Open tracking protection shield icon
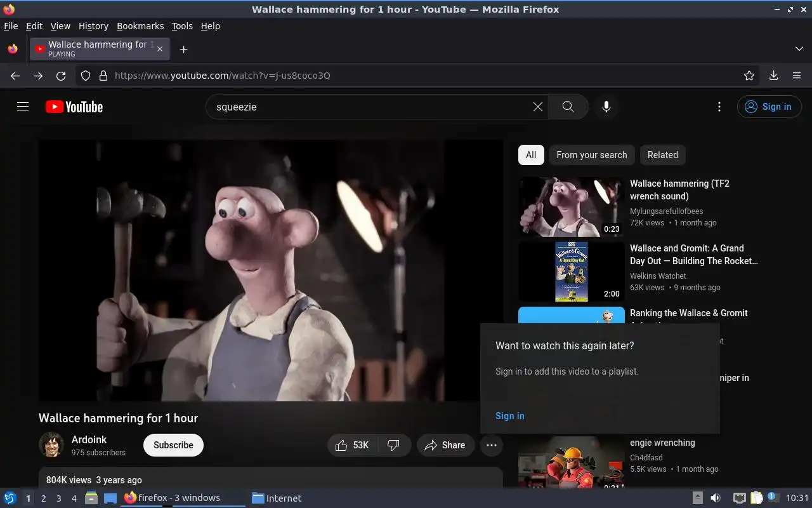 [86, 76]
